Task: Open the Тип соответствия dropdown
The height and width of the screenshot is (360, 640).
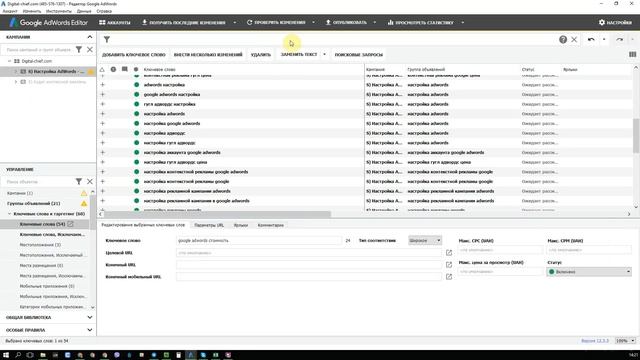Action: coord(424,240)
